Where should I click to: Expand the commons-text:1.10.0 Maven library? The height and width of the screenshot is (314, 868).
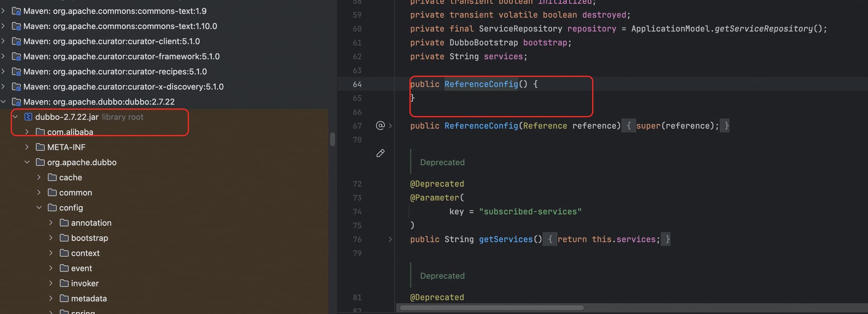[x=3, y=26]
